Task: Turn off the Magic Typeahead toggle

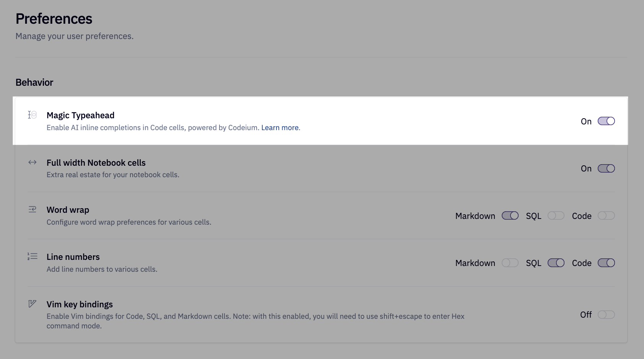Action: pos(606,121)
